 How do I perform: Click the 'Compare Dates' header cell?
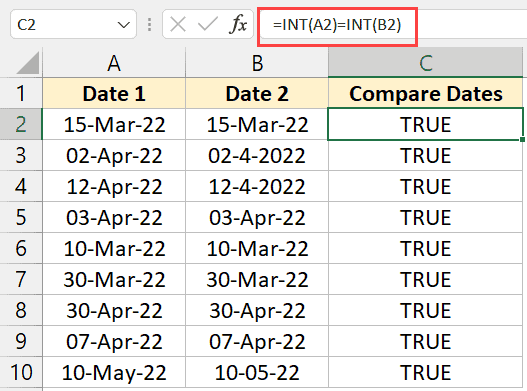tap(425, 93)
